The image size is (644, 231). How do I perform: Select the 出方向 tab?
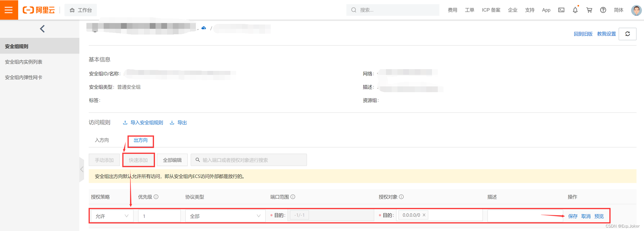pyautogui.click(x=141, y=140)
